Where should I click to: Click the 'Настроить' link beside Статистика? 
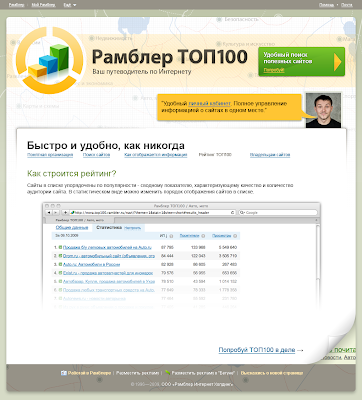(x=133, y=228)
